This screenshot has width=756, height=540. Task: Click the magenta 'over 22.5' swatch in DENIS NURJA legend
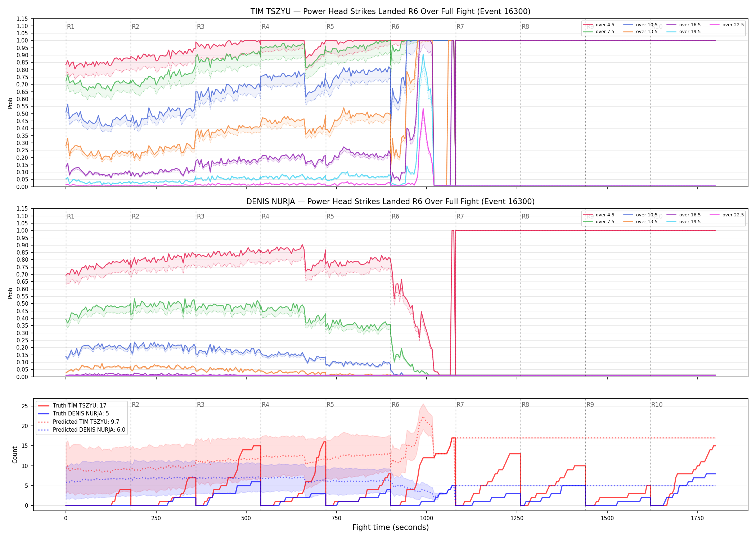tap(714, 215)
